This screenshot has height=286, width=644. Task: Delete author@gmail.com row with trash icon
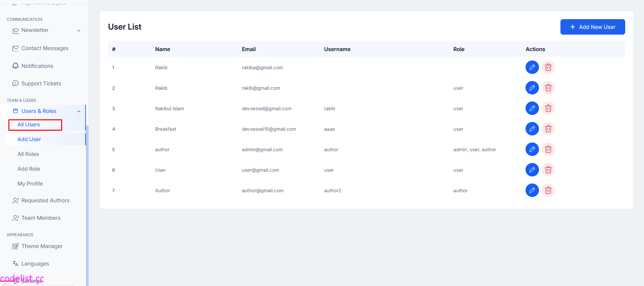(x=548, y=190)
